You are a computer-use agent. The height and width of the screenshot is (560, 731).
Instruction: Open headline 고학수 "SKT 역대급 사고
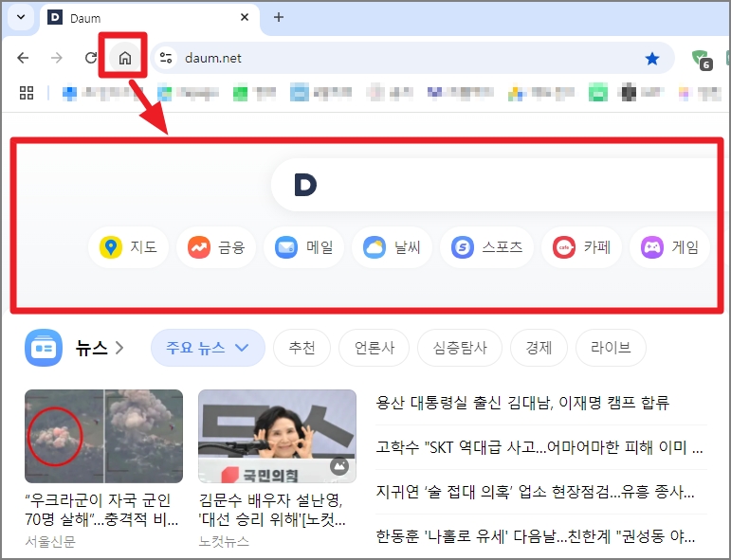(x=539, y=447)
